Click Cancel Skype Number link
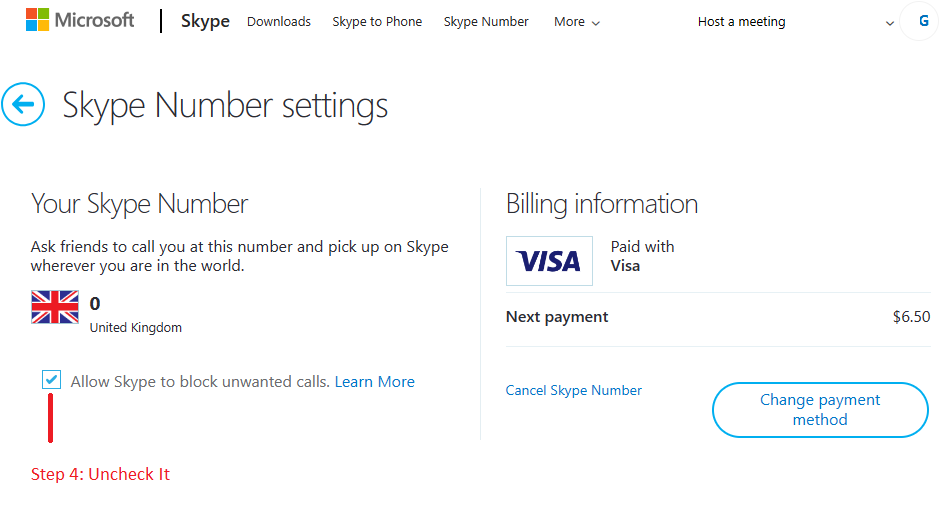This screenshot has height=516, width=951. click(x=574, y=390)
